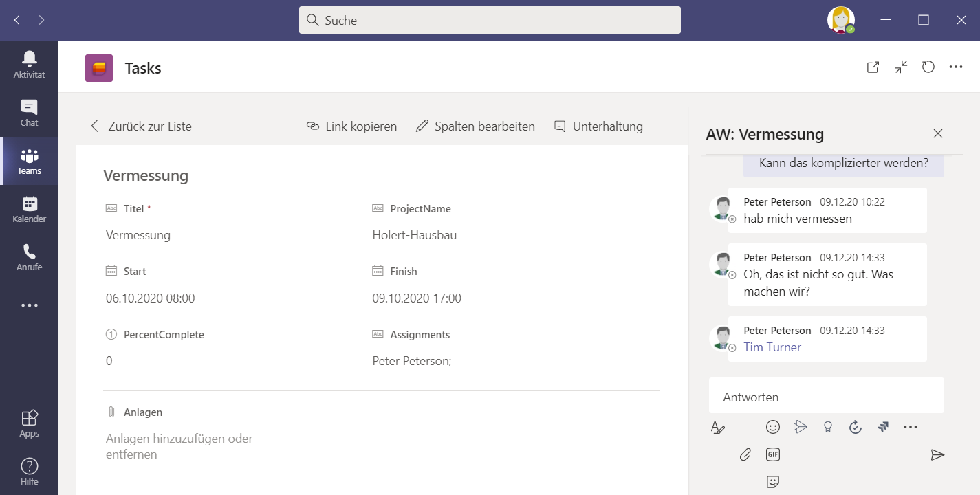This screenshot has width=980, height=495.
Task: Click Anlagen hinzuzufügen oder entfernen
Action: pyautogui.click(x=179, y=446)
